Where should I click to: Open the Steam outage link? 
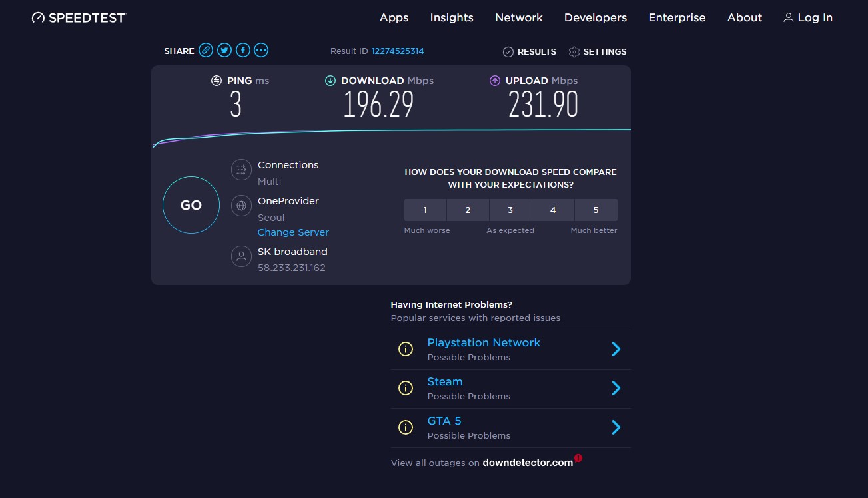445,381
